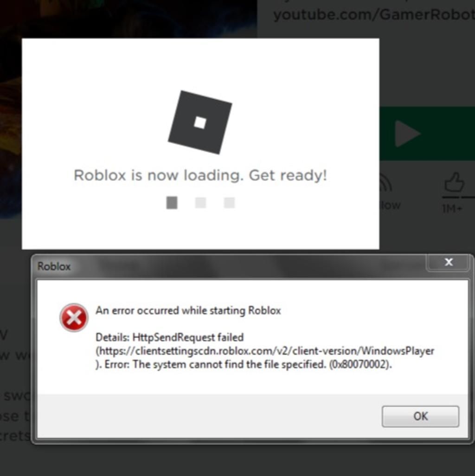Click 'Details: HttpSendRequest failed' text
Image resolution: width=475 pixels, height=476 pixels.
pos(170,337)
